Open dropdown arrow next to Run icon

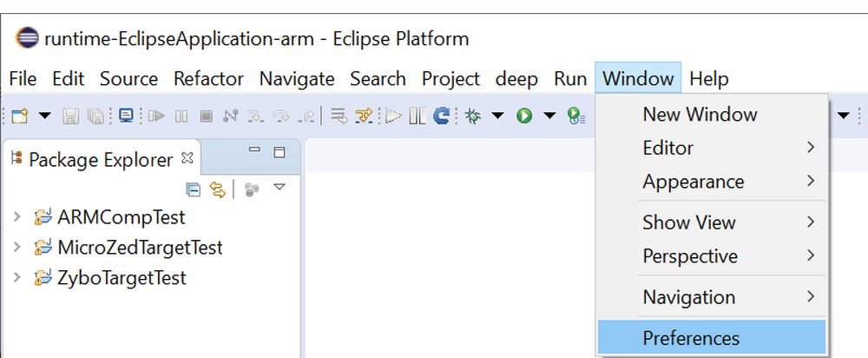click(x=549, y=115)
